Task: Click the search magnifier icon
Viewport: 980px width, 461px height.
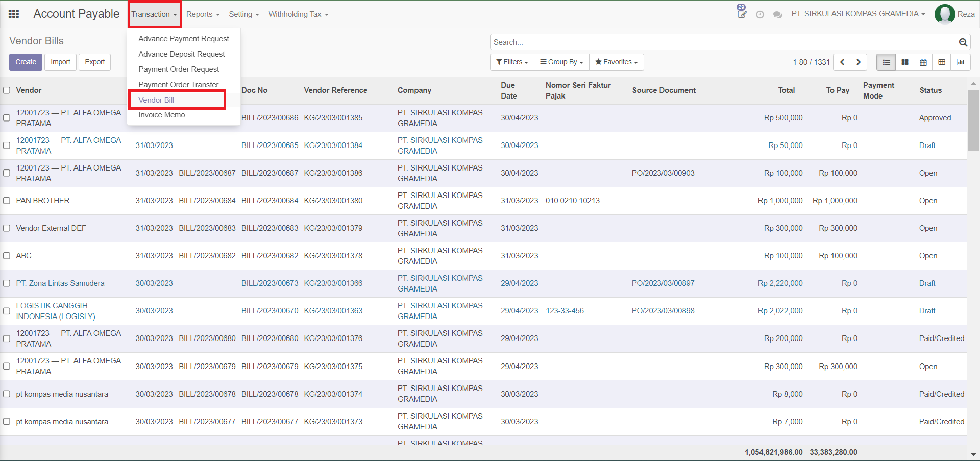Action: point(963,42)
